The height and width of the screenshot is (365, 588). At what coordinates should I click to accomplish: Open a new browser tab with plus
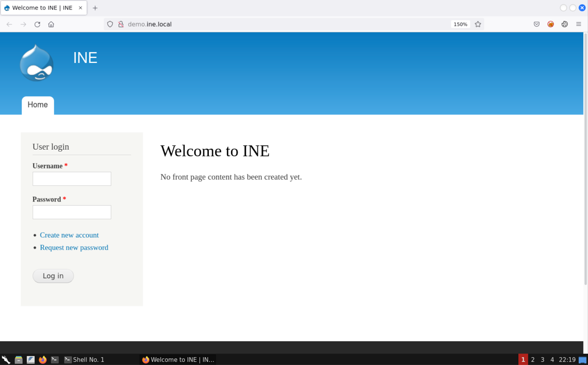[95, 8]
